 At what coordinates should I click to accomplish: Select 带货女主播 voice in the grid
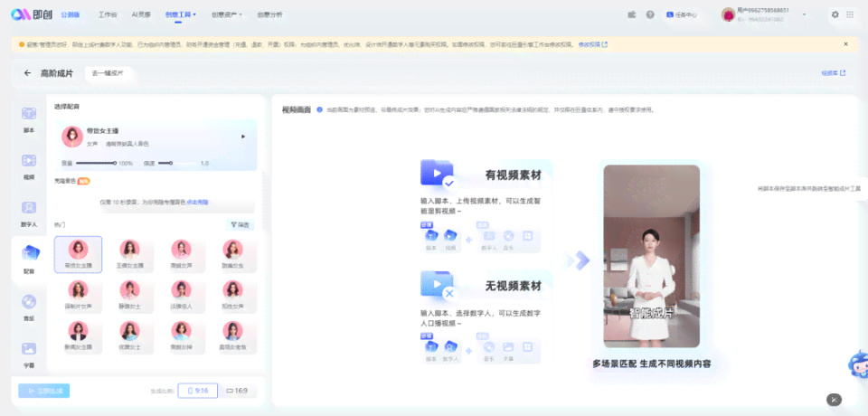78,254
